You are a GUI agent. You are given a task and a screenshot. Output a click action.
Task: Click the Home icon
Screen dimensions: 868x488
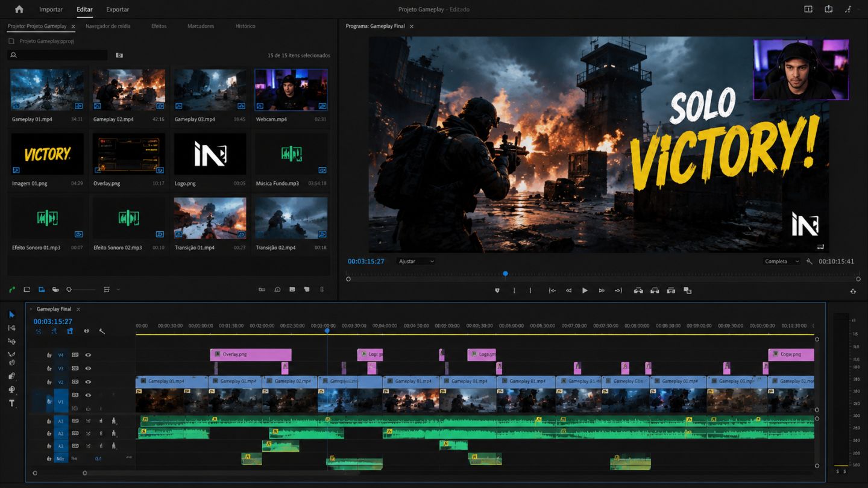click(x=19, y=9)
